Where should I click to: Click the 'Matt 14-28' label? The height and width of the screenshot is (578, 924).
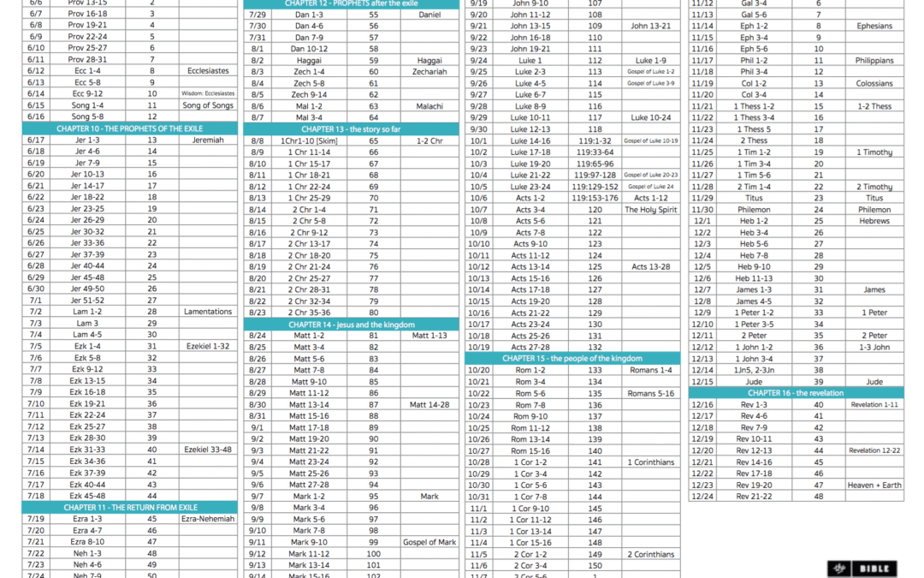[x=429, y=404]
